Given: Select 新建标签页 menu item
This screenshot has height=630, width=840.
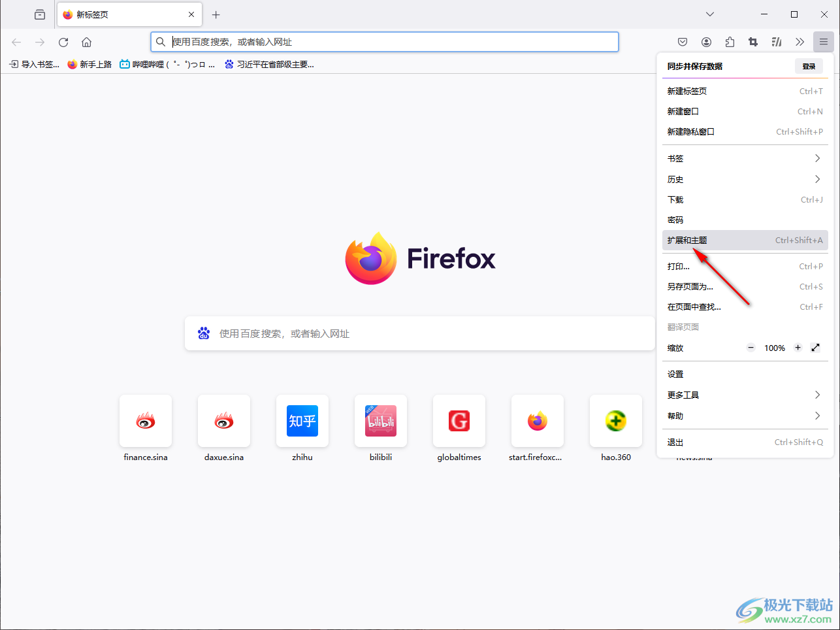Looking at the screenshot, I should (745, 91).
